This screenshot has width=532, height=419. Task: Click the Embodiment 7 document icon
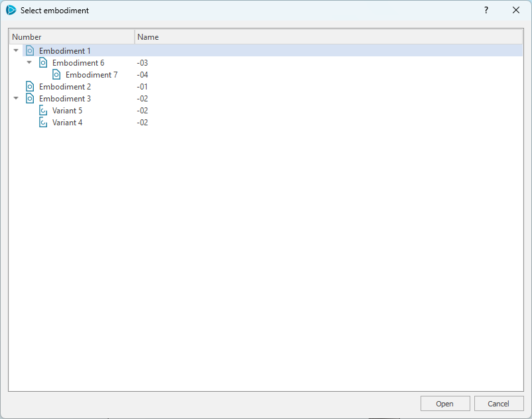pyautogui.click(x=56, y=75)
